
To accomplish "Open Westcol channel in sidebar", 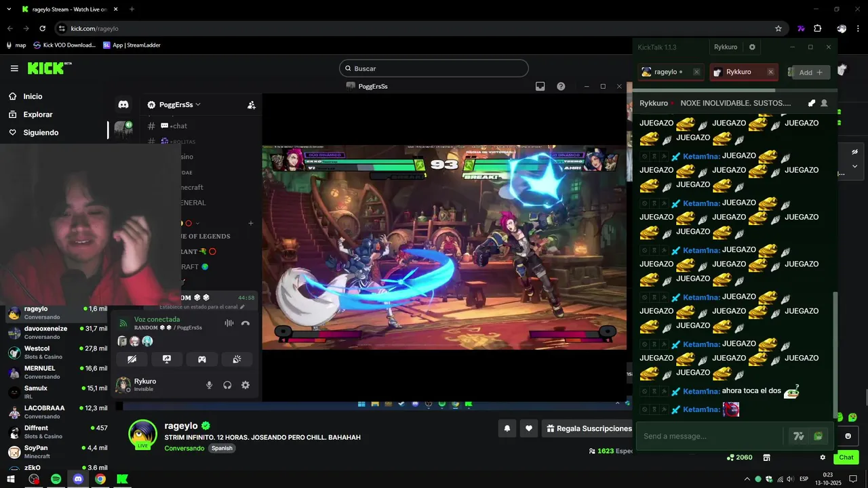I will (x=56, y=352).
